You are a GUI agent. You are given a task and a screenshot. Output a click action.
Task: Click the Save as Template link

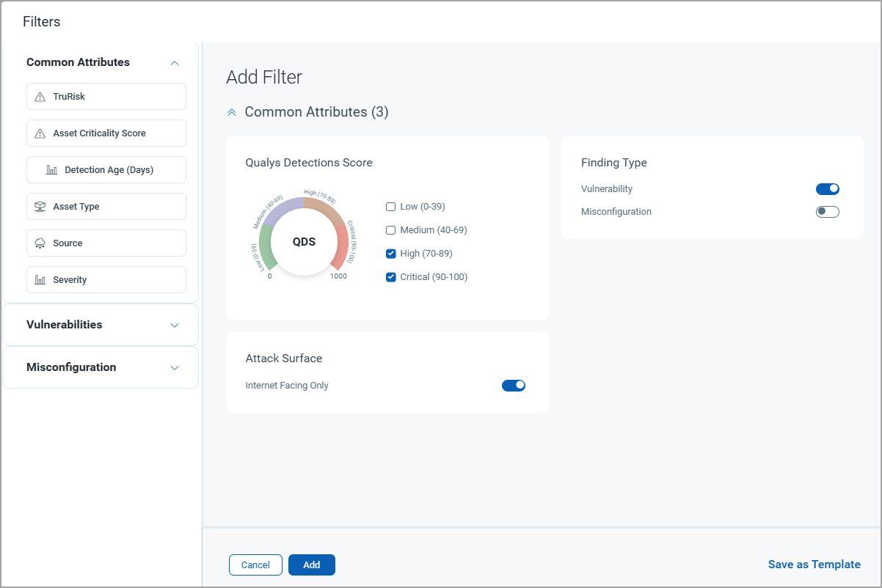click(x=814, y=565)
